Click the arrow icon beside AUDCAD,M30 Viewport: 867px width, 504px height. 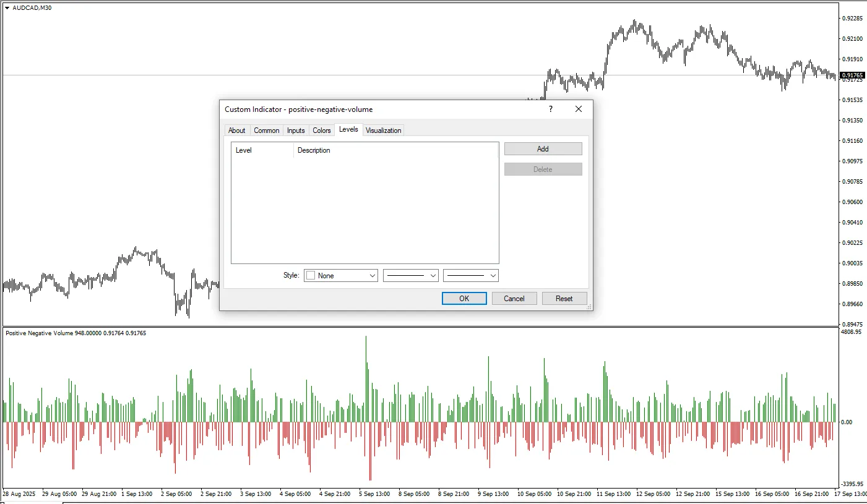coord(7,8)
